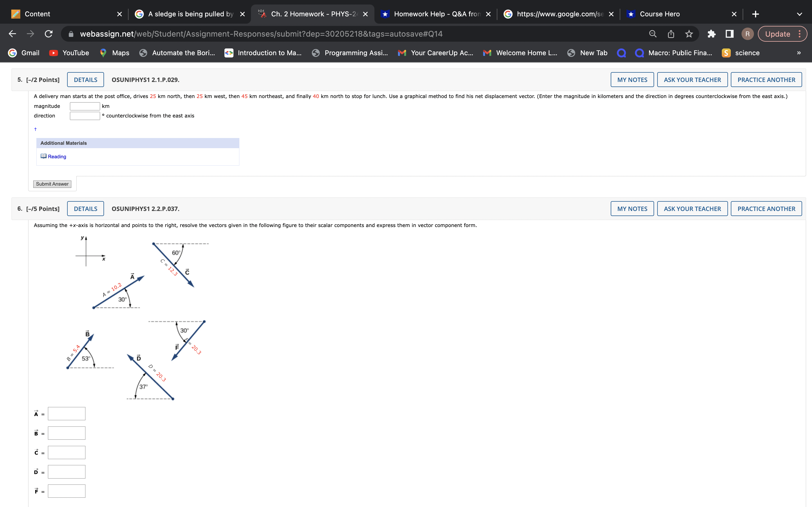Switch to the Course Hero tab
This screenshot has width=812, height=507.
coord(659,14)
